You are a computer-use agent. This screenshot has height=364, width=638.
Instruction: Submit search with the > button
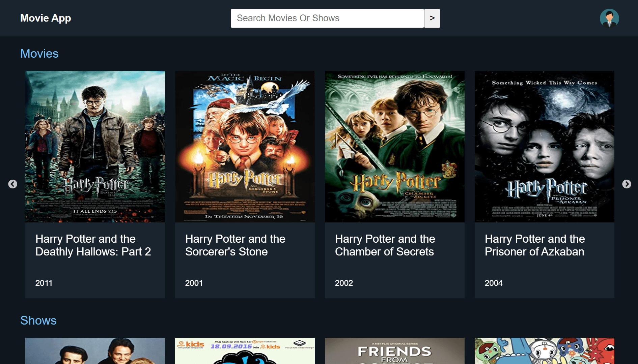(432, 18)
